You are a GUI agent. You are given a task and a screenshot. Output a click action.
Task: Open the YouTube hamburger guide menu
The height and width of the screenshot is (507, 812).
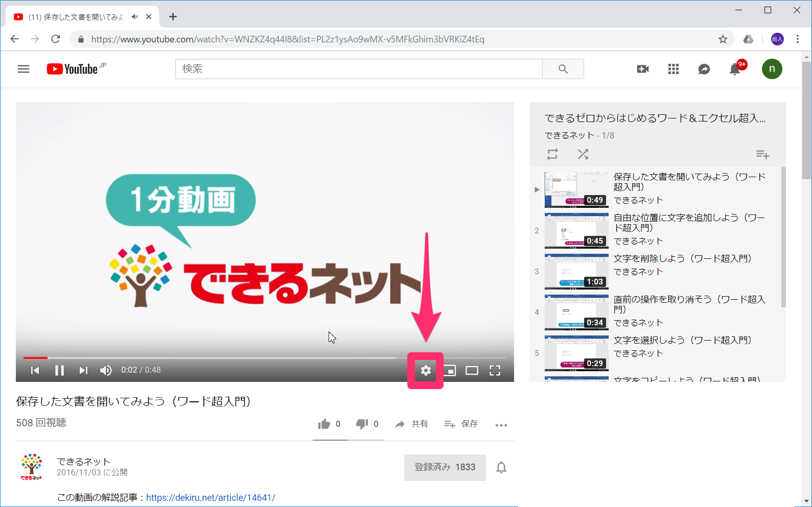point(24,69)
